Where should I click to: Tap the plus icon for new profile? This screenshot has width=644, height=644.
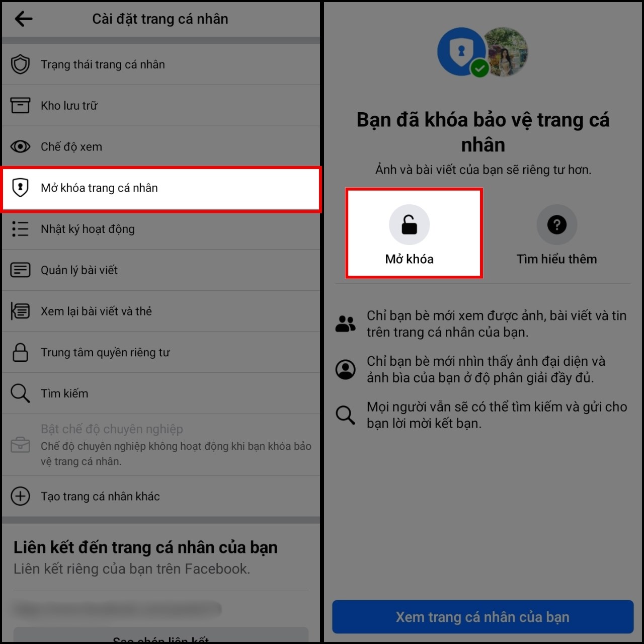tap(20, 496)
